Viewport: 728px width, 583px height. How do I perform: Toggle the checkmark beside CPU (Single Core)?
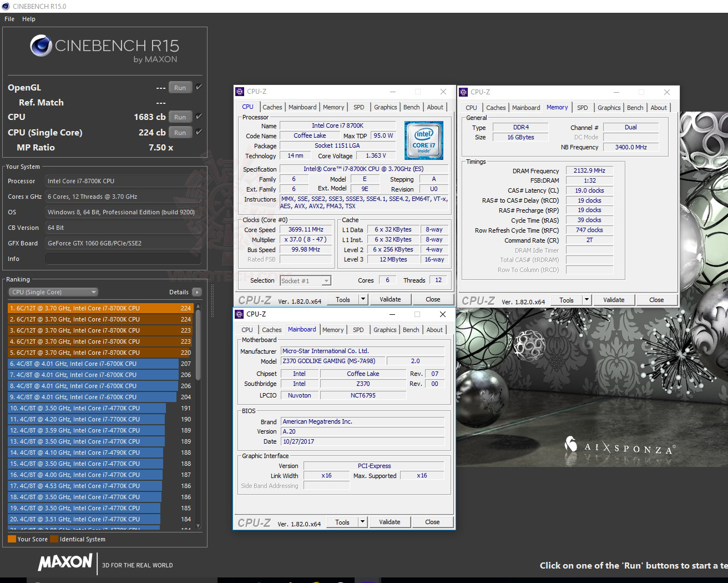(198, 132)
